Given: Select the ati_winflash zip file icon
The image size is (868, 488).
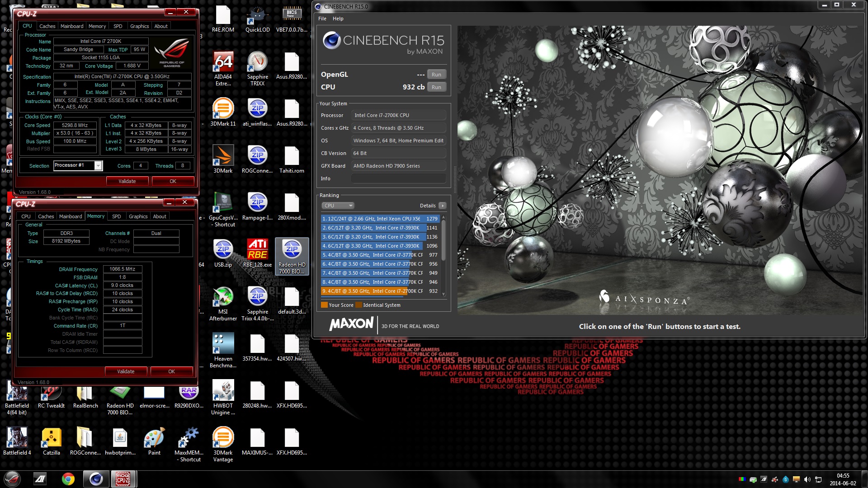Looking at the screenshot, I should (257, 112).
